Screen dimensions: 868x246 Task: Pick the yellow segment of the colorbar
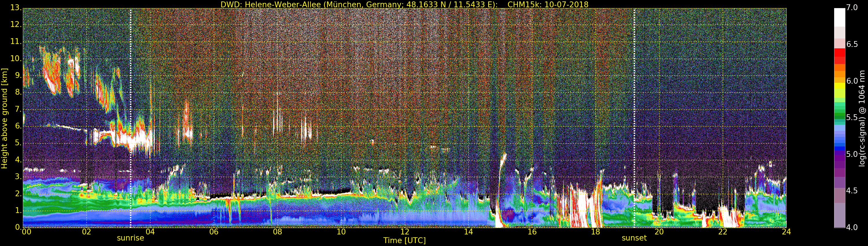839,86
